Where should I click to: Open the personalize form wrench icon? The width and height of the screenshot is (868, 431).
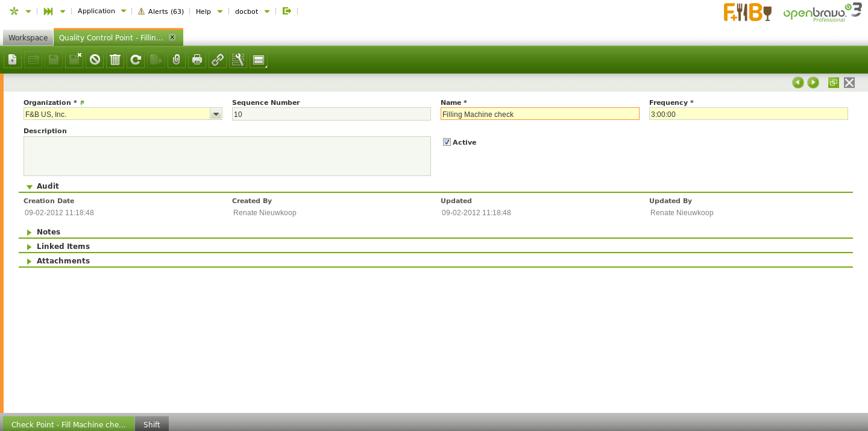238,60
